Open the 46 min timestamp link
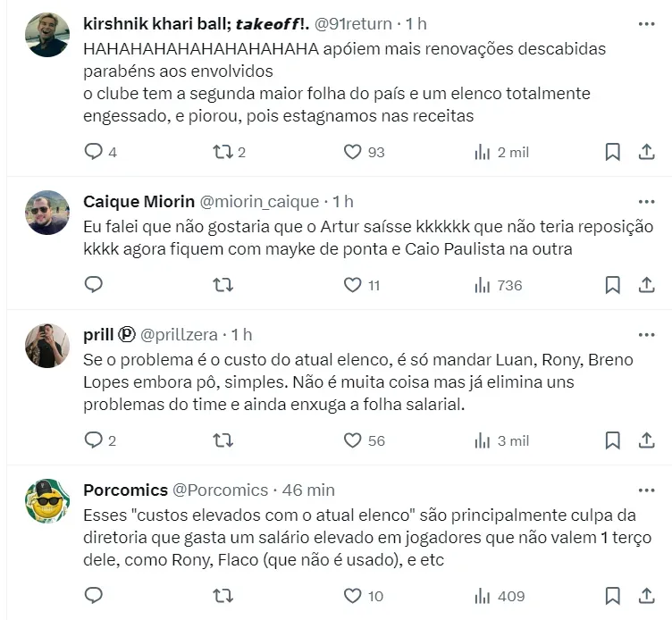This screenshot has width=672, height=620. pos(308,490)
